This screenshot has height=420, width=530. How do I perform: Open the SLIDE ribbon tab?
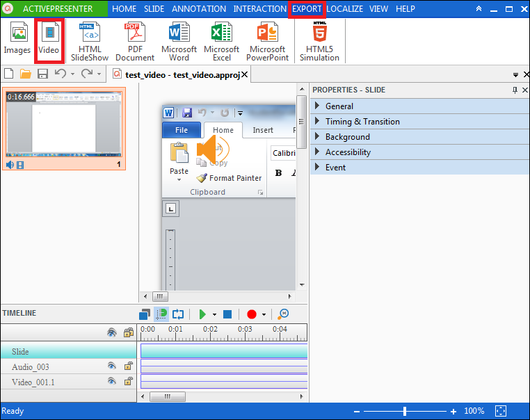[154, 9]
